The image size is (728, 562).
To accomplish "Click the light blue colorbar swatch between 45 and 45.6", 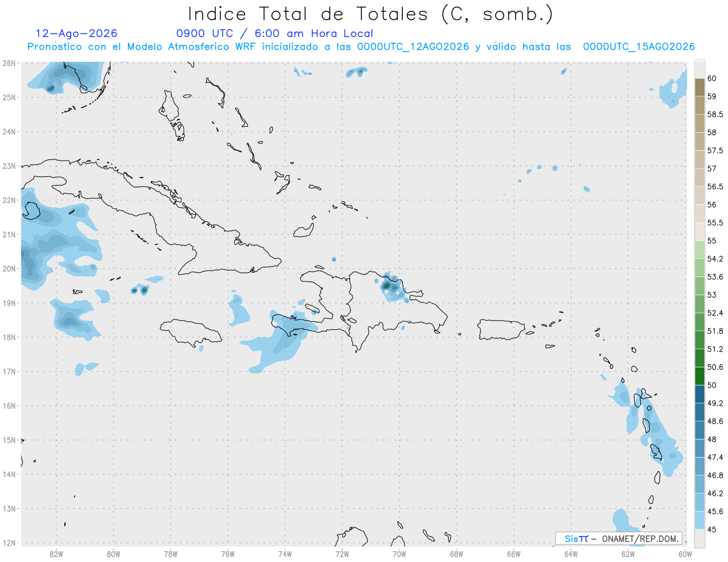I will coord(699,520).
